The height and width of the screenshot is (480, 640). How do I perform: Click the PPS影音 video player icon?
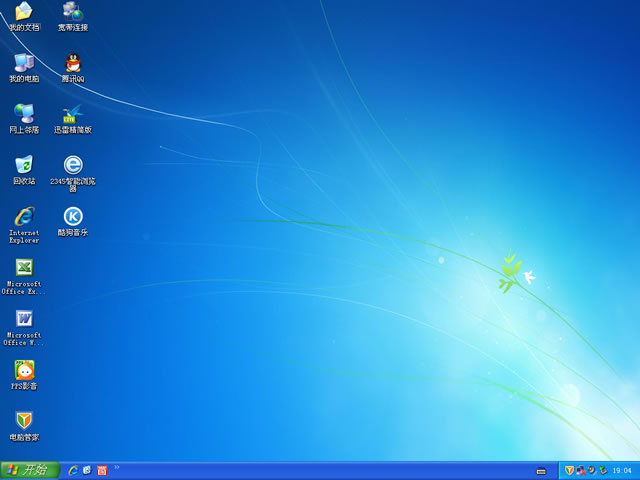[24, 370]
